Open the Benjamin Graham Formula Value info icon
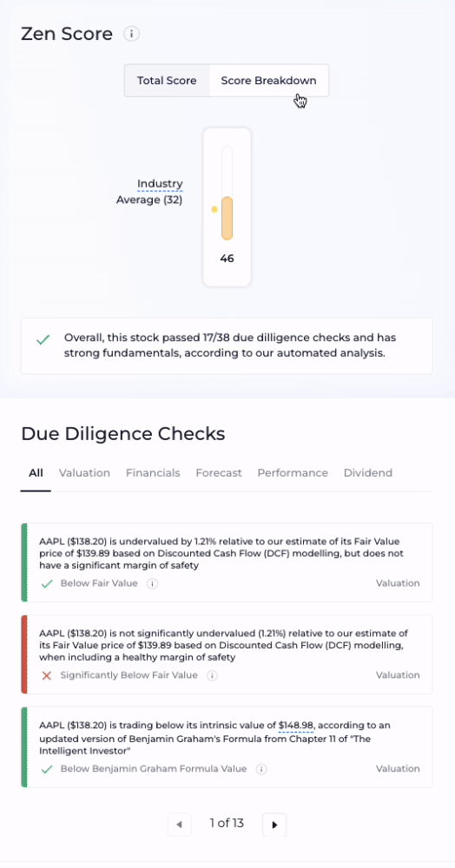 [261, 769]
